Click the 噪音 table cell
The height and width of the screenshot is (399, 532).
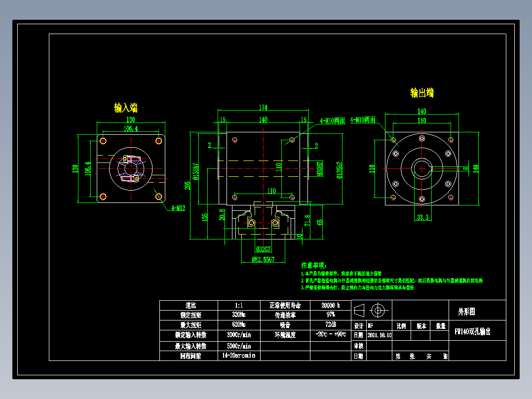(285, 325)
